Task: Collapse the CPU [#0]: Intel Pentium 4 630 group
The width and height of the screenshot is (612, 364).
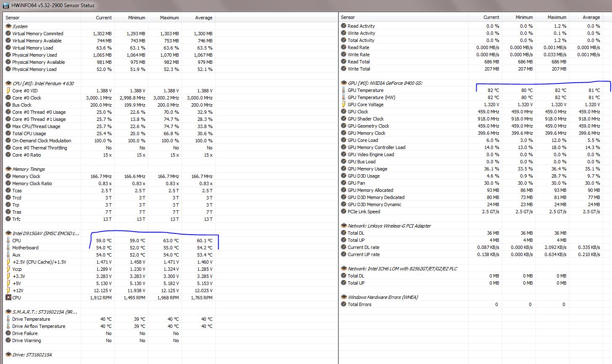Action: point(8,84)
